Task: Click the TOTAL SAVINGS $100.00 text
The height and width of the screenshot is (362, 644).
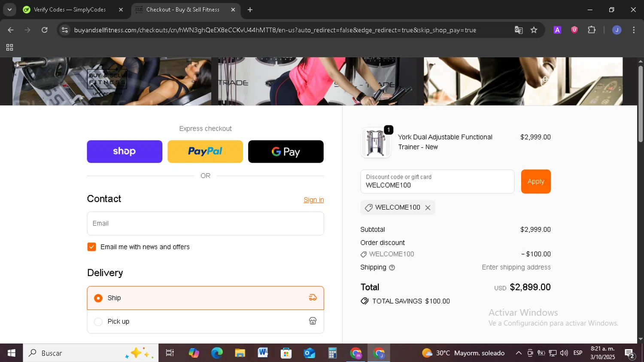Action: coord(411,301)
